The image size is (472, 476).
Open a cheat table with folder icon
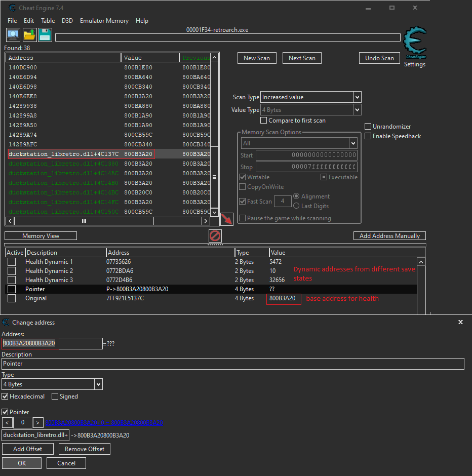29,35
